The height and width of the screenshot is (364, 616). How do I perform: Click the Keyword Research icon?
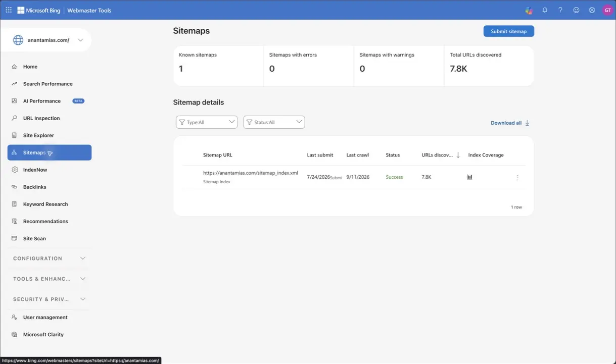pyautogui.click(x=14, y=204)
